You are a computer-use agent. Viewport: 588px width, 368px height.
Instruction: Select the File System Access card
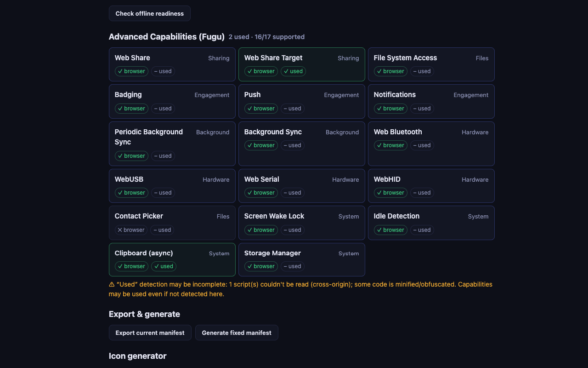point(431,64)
